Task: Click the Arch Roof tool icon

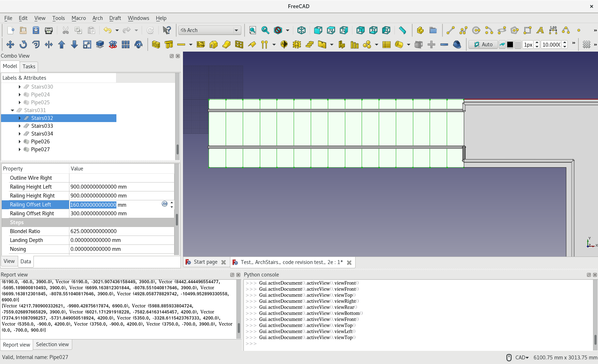Action: (252, 44)
